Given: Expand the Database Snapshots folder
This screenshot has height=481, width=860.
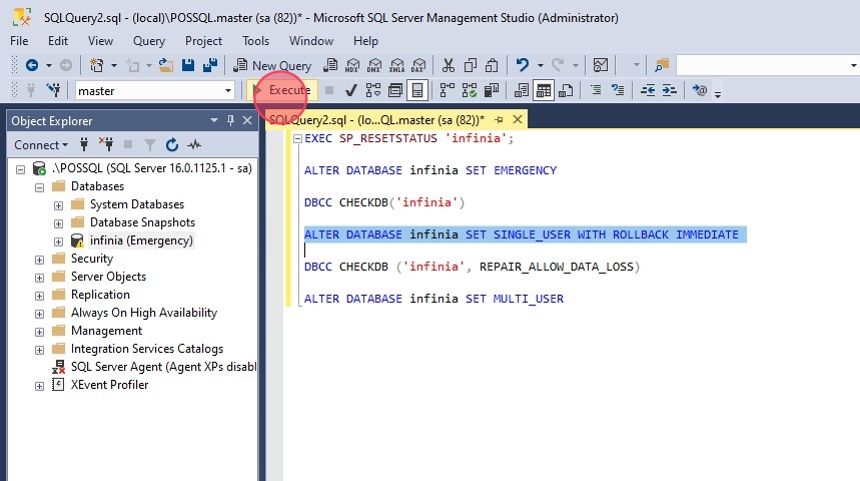Looking at the screenshot, I should pos(58,223).
